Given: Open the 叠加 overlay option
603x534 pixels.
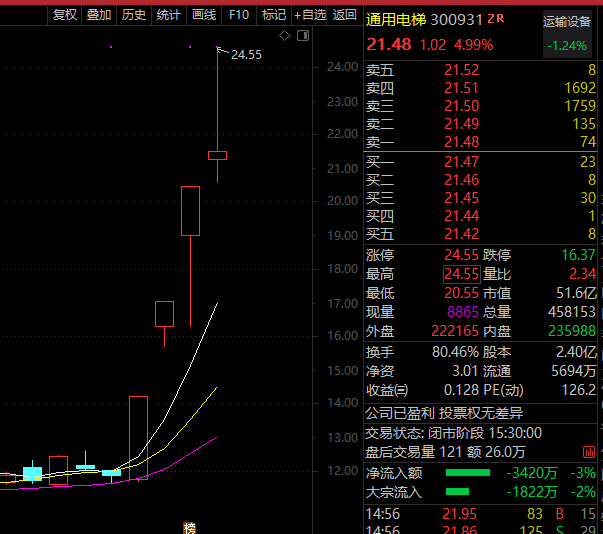Looking at the screenshot, I should coord(99,15).
